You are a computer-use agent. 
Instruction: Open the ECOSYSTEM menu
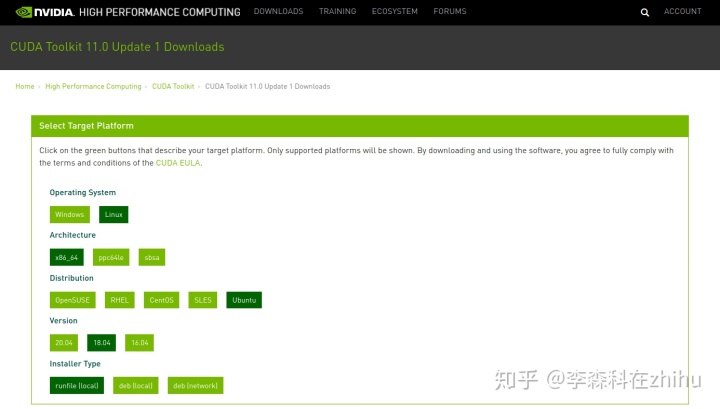[394, 11]
